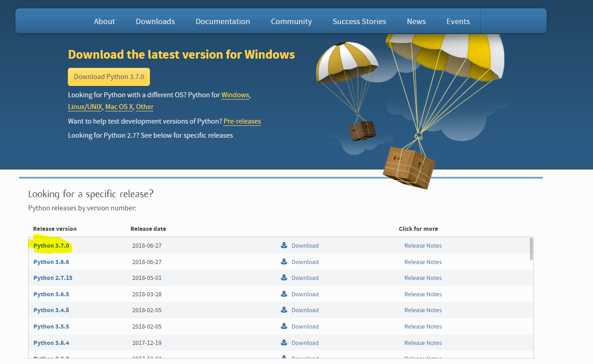
Task: Open the Python 3.7.0 release page
Action: (51, 246)
